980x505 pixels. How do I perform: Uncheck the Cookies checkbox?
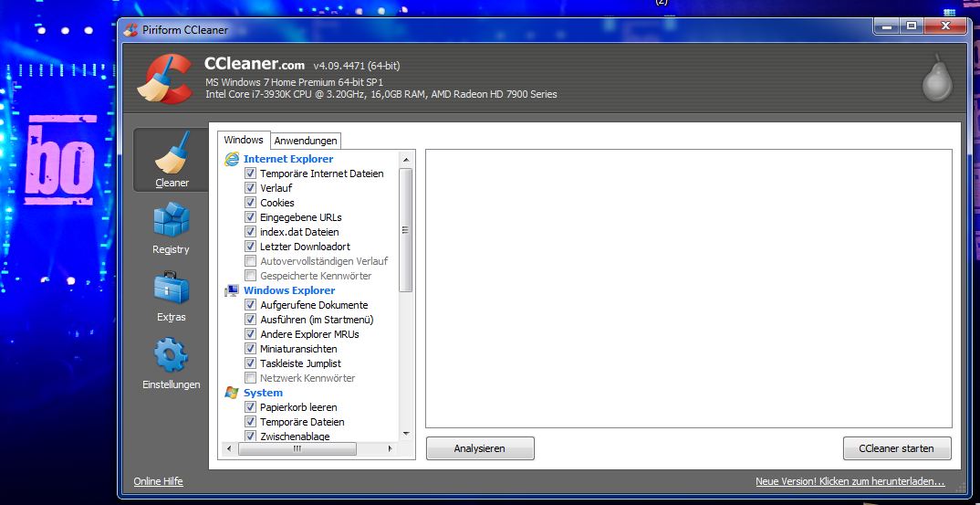251,203
